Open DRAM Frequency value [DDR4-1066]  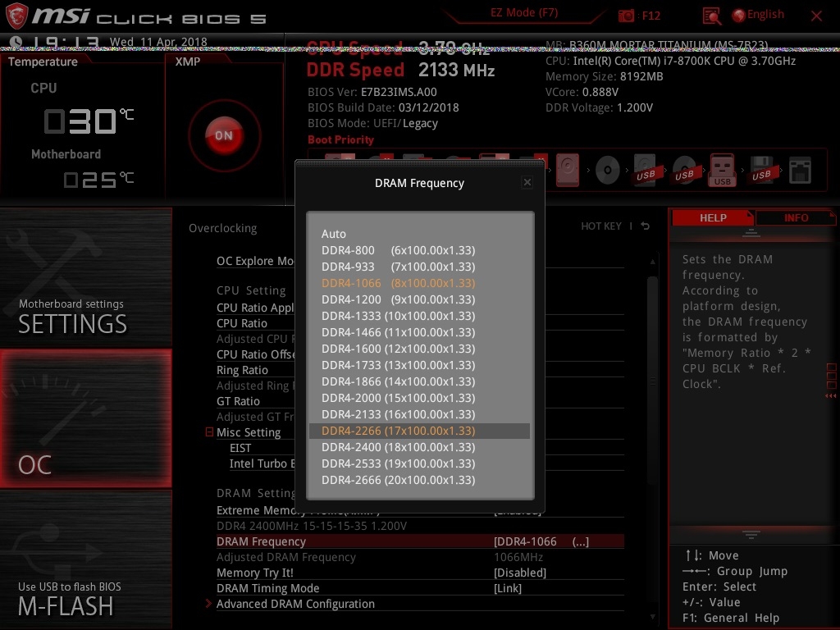click(x=541, y=541)
